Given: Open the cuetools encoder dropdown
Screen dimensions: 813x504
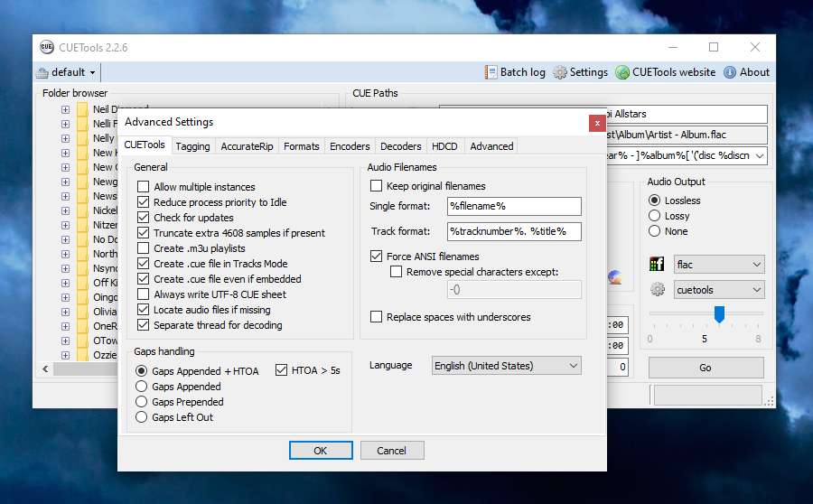Looking at the screenshot, I should (x=719, y=290).
